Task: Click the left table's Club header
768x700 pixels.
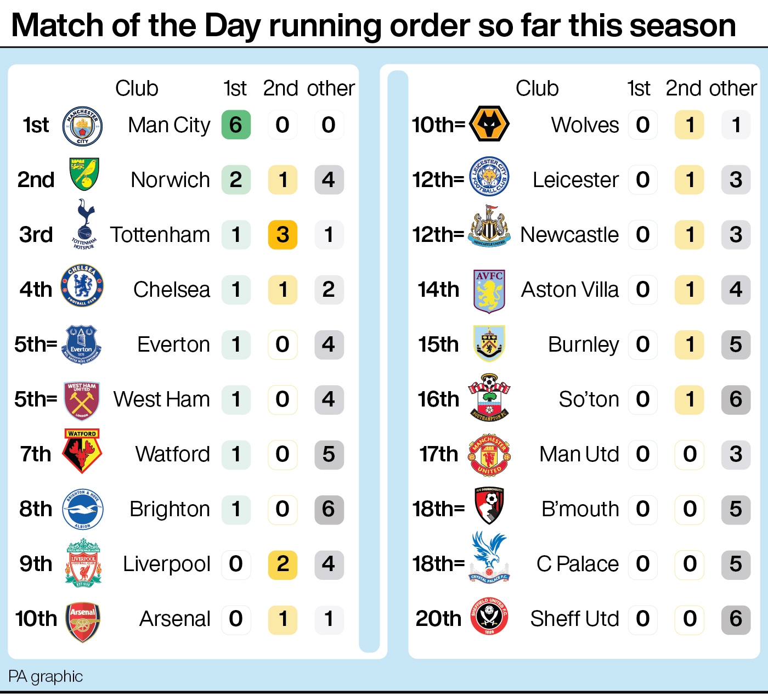Action: [137, 88]
